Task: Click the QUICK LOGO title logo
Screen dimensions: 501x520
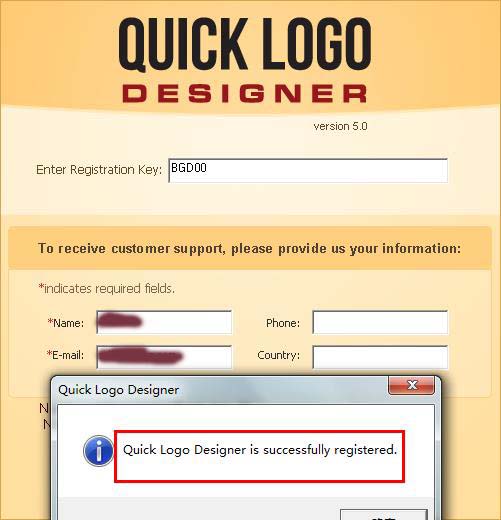Action: (x=245, y=44)
